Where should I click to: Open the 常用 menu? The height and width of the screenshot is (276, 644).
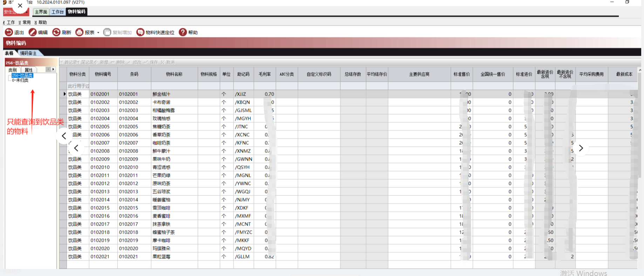coord(25,22)
